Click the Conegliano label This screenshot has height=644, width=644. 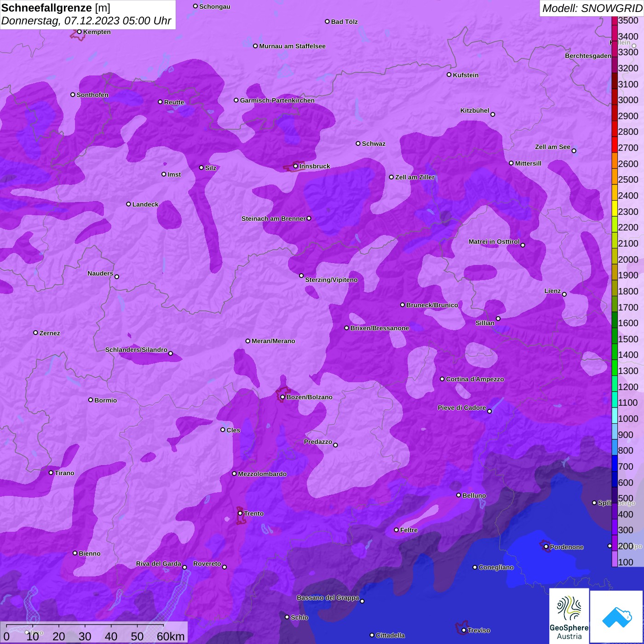point(496,567)
